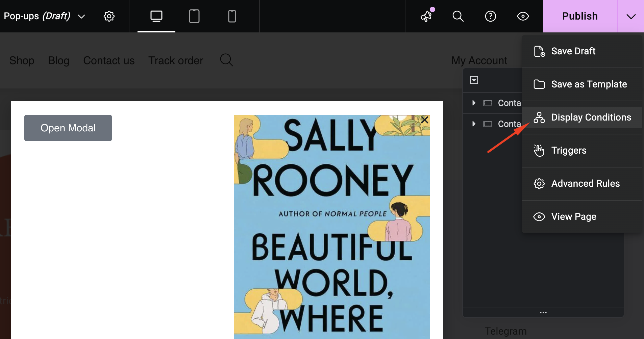The image size is (644, 339).
Task: Toggle the navigator expand-all box icon
Action: (x=474, y=80)
